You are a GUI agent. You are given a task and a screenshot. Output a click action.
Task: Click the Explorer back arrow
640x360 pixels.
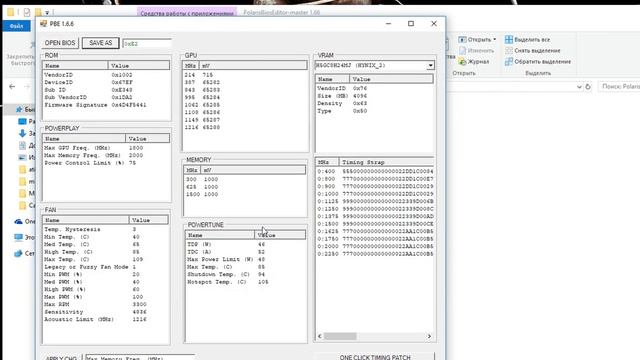click(x=12, y=87)
